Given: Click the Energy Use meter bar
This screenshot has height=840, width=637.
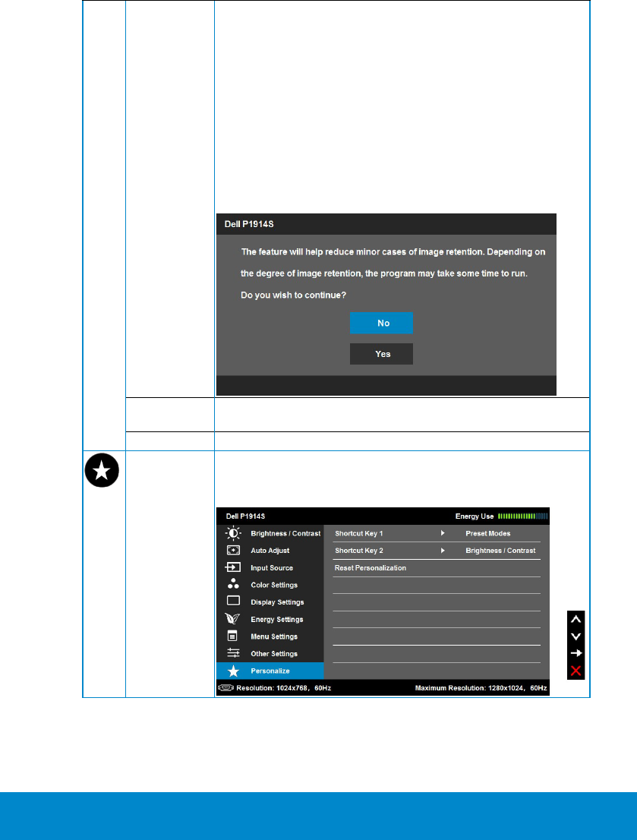Looking at the screenshot, I should pos(523,516).
